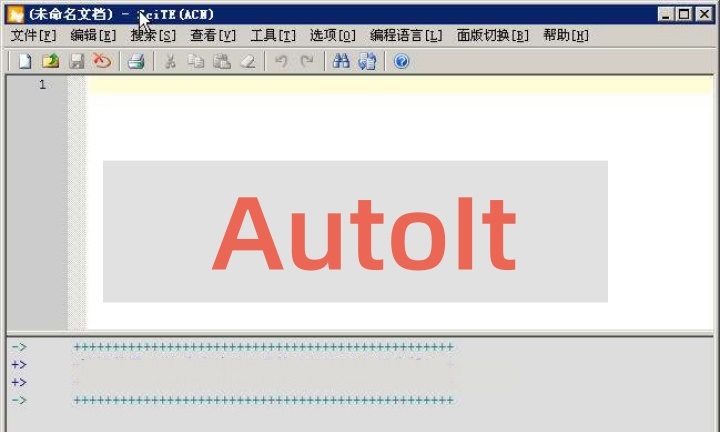
Task: Open the 编辑[E] menu
Action: pos(93,35)
